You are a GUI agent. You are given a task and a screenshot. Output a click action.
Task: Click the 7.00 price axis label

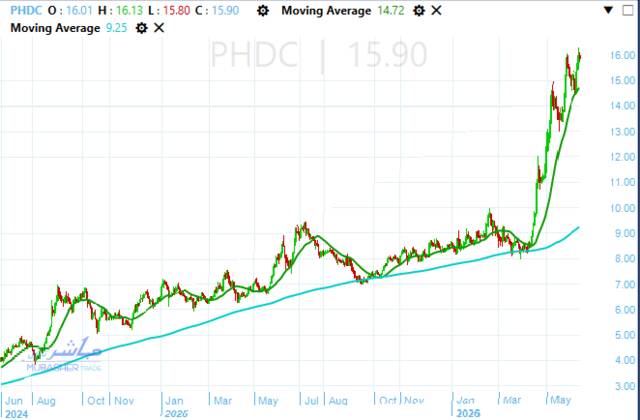[625, 284]
